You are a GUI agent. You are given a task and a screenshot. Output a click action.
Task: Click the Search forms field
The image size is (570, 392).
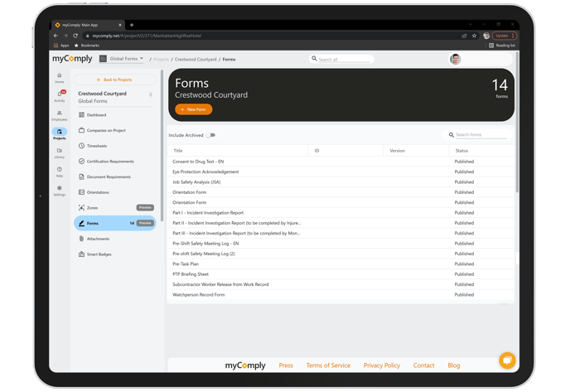[x=477, y=135]
